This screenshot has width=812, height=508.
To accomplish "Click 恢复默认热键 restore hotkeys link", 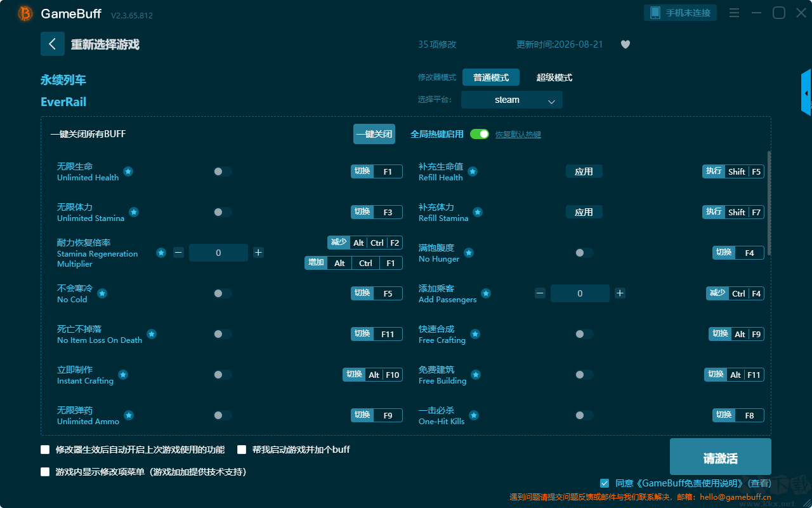I will pyautogui.click(x=518, y=135).
